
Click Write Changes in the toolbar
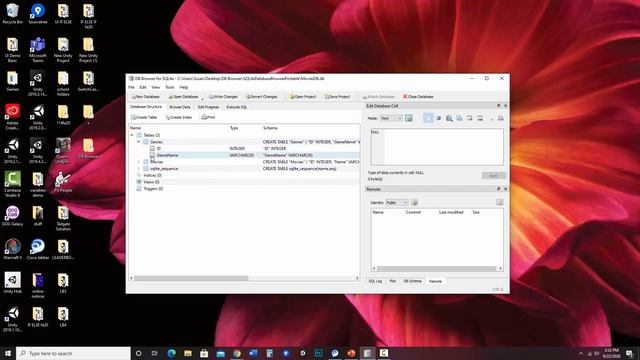pos(223,97)
